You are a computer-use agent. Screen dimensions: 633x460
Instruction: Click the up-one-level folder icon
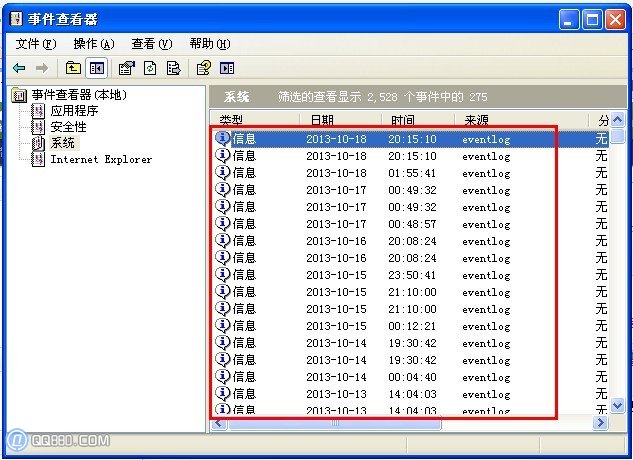[73, 68]
